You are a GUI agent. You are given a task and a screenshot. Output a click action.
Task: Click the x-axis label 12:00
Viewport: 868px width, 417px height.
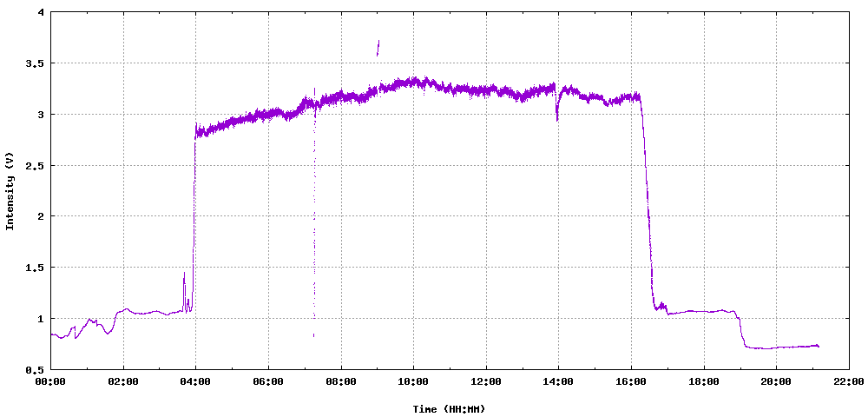click(x=486, y=381)
